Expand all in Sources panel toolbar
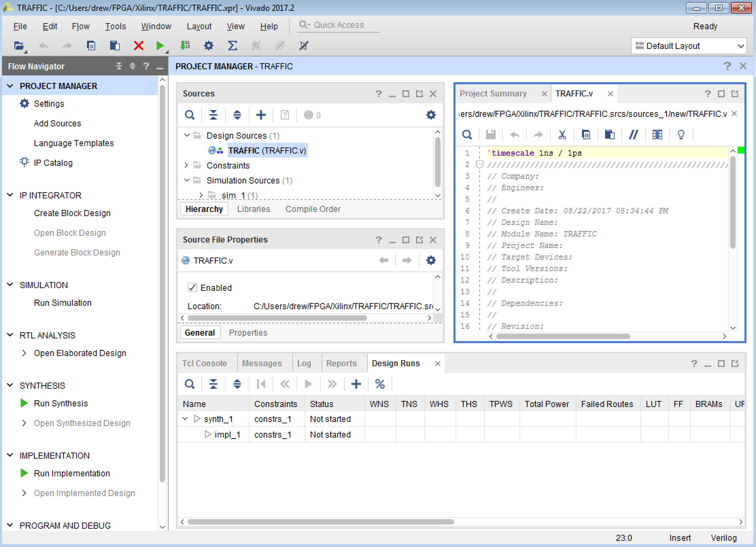 (237, 115)
